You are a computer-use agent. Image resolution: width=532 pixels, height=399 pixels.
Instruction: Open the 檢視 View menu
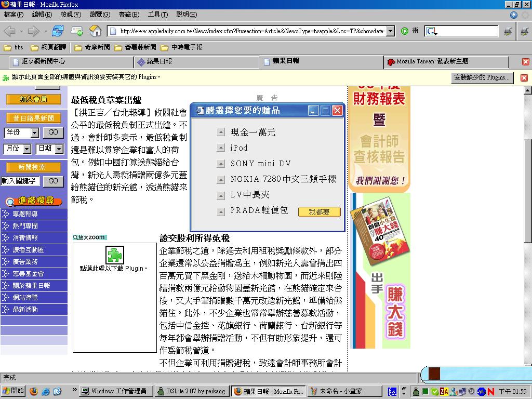[71, 15]
